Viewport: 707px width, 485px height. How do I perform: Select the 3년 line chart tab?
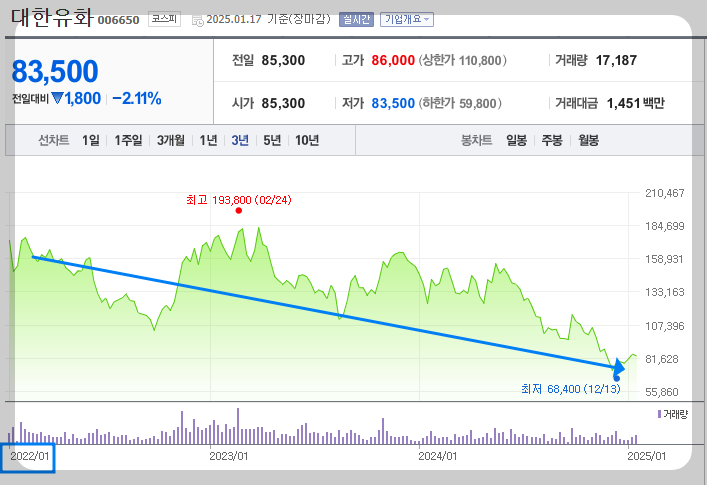point(240,140)
